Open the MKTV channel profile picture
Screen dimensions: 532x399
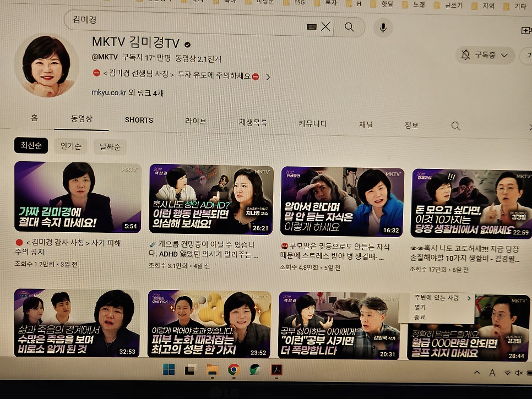46,65
